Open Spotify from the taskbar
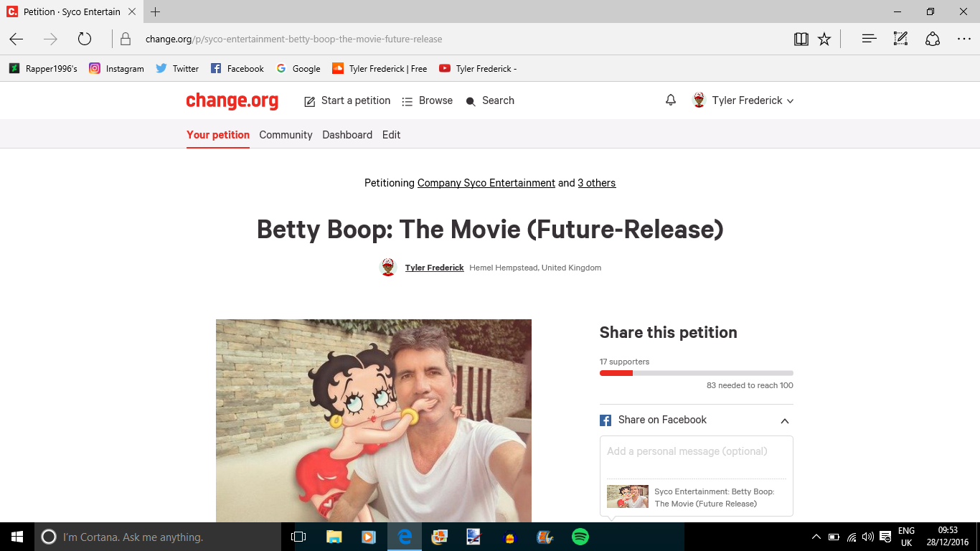Screen dimensions: 980x551 [x=580, y=537]
